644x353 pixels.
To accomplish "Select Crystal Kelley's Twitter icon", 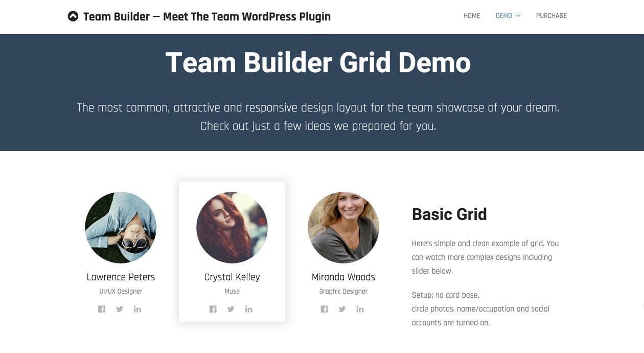I will click(x=231, y=308).
